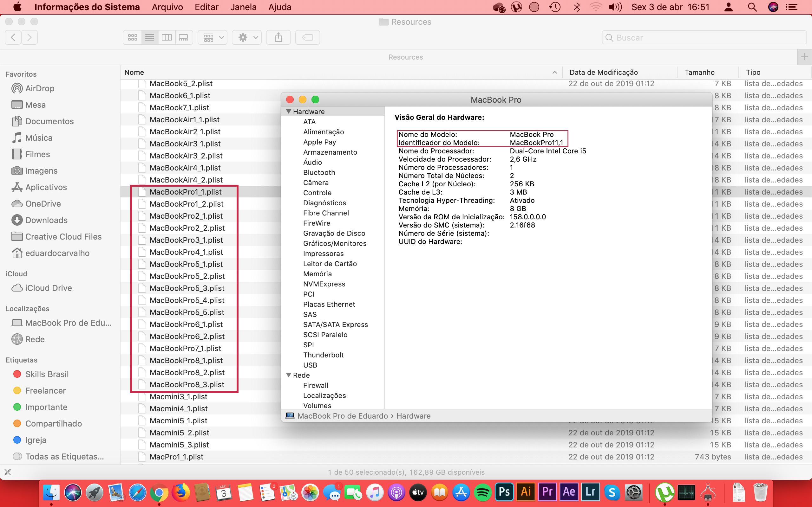Collapse the Hardware section disclosure triangle
Screen dimensions: 812x507
click(289, 111)
